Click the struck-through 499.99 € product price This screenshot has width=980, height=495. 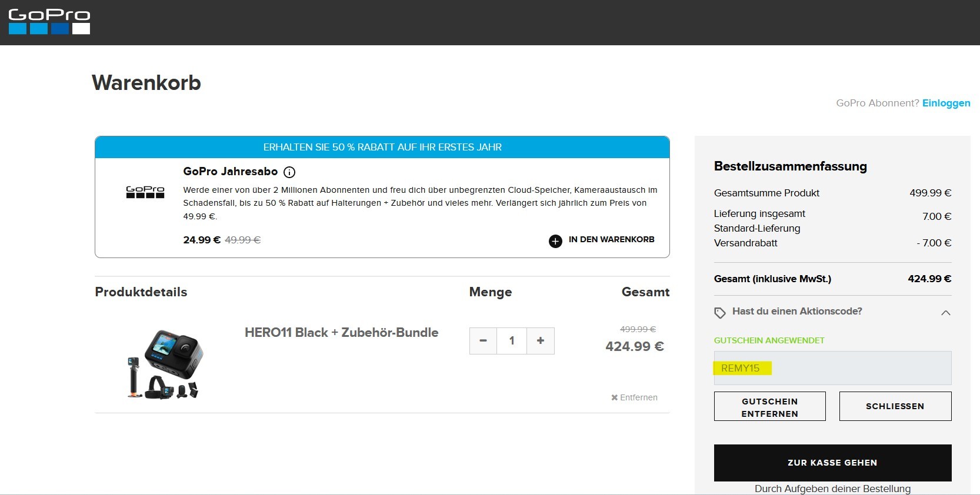(638, 329)
